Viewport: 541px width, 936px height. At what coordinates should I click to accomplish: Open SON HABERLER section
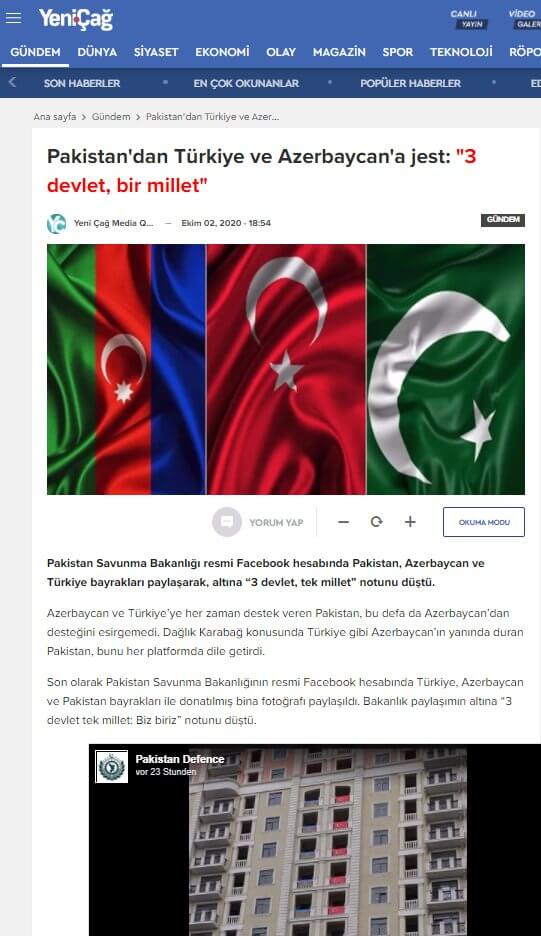(82, 84)
